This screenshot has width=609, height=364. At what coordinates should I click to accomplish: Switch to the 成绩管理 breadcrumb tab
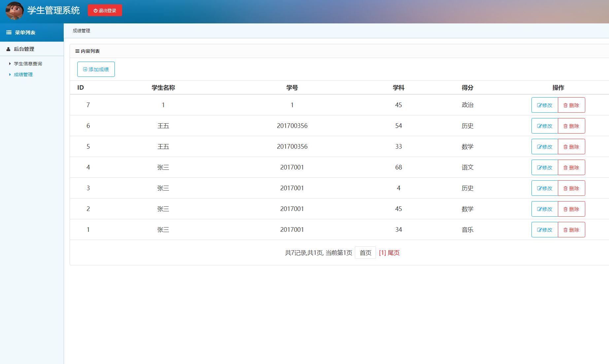tap(81, 31)
